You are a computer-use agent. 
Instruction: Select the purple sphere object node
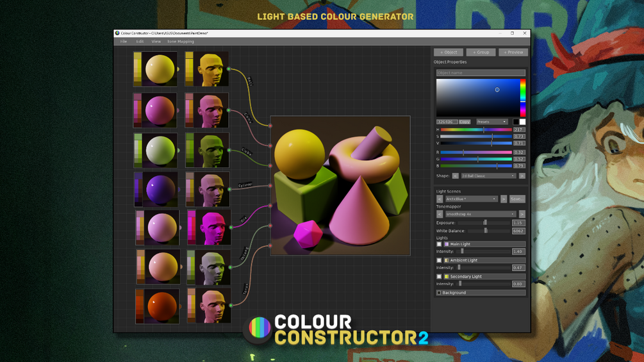pyautogui.click(x=156, y=189)
